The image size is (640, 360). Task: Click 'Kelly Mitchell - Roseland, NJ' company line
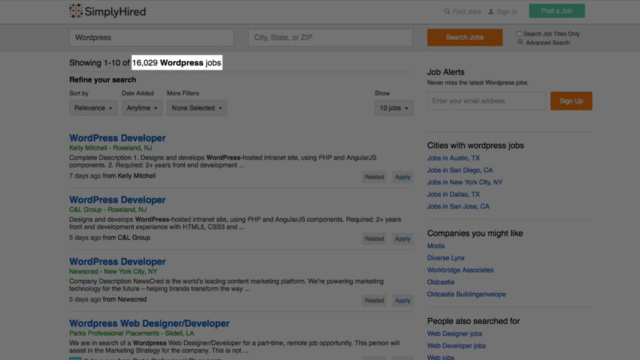click(111, 148)
